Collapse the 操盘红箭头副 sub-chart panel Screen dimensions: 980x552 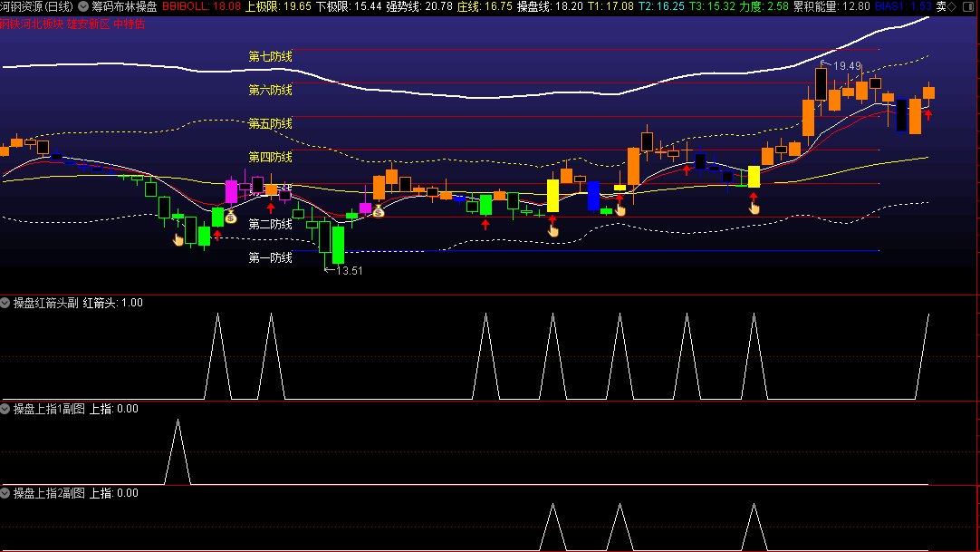[5, 303]
